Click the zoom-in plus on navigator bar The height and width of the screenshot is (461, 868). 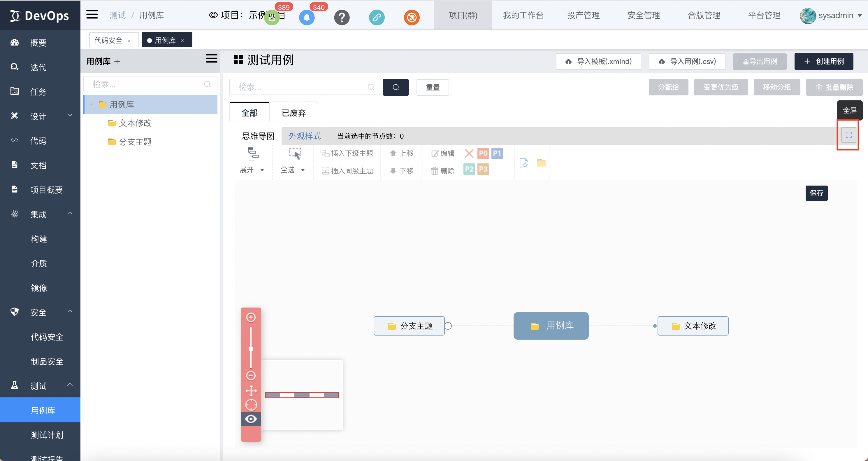click(x=251, y=317)
